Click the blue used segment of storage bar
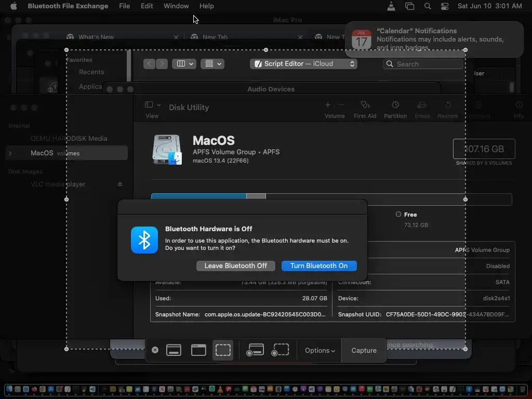Image resolution: width=532 pixels, height=399 pixels. click(199, 196)
